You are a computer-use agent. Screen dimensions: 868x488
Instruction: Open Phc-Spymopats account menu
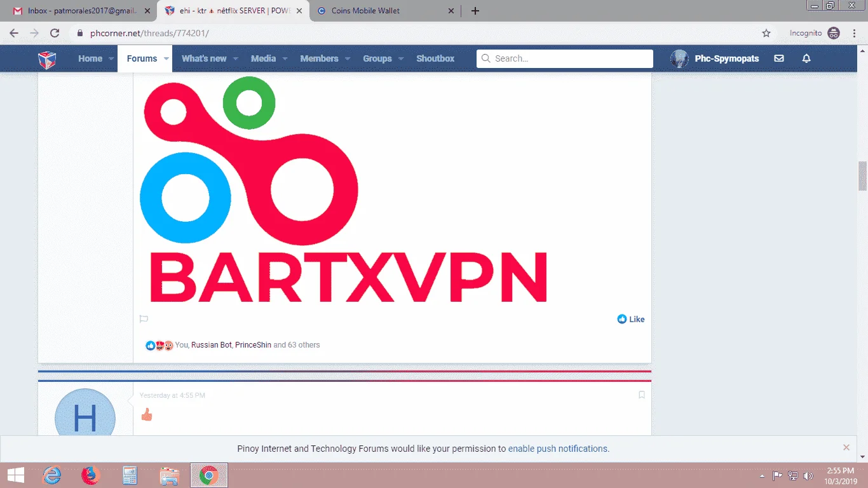[x=715, y=58]
